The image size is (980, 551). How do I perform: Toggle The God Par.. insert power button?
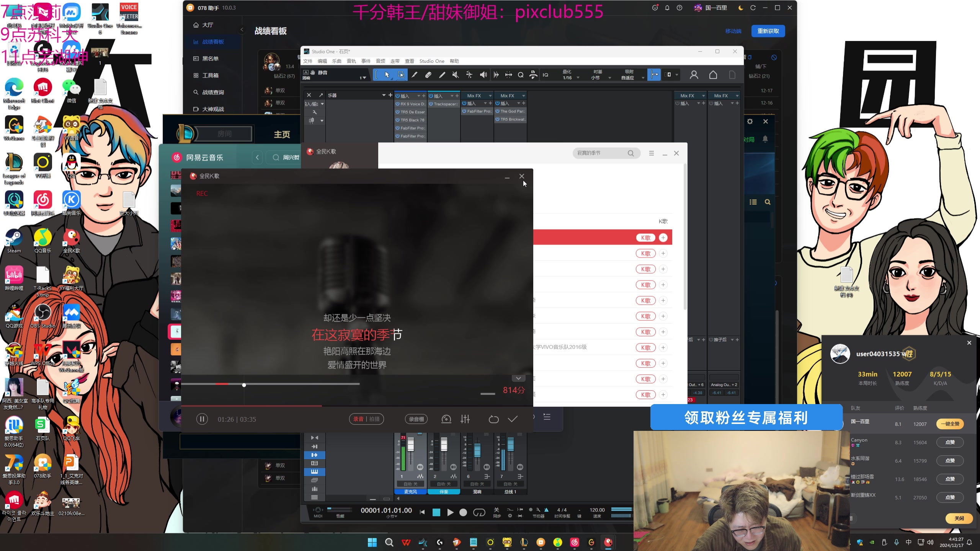[498, 111]
